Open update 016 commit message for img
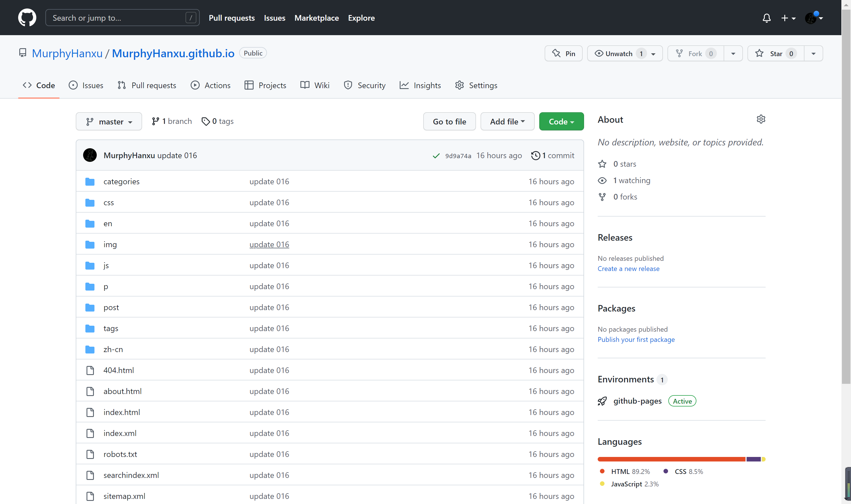 (x=269, y=245)
